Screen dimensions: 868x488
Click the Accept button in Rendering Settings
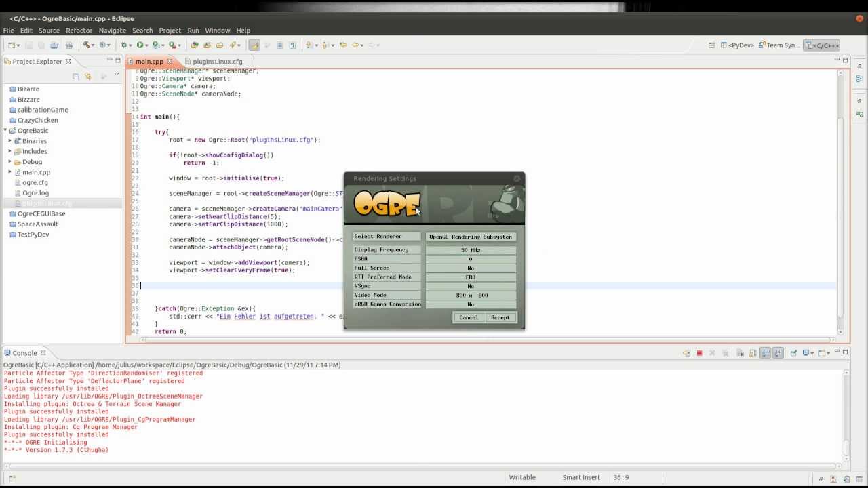pyautogui.click(x=500, y=317)
